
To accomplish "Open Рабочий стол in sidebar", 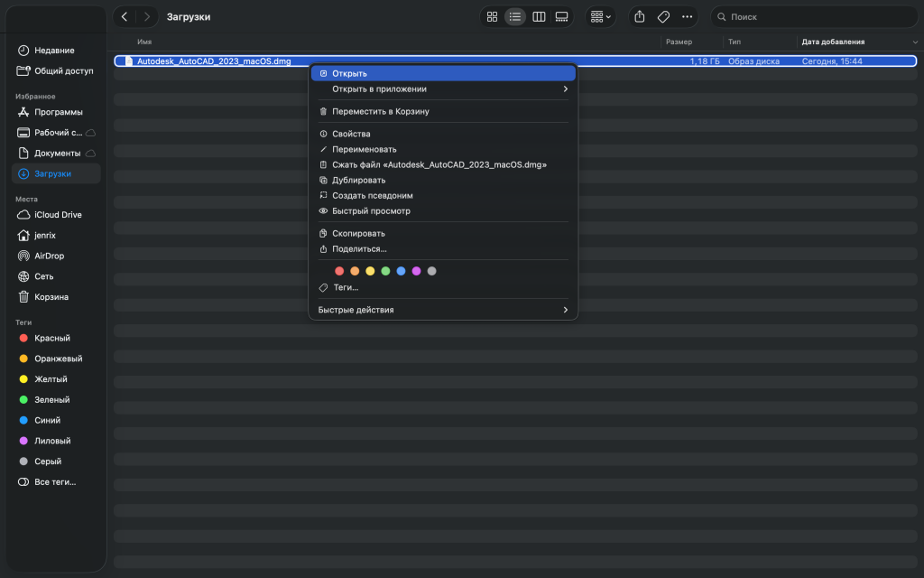I will [x=56, y=133].
